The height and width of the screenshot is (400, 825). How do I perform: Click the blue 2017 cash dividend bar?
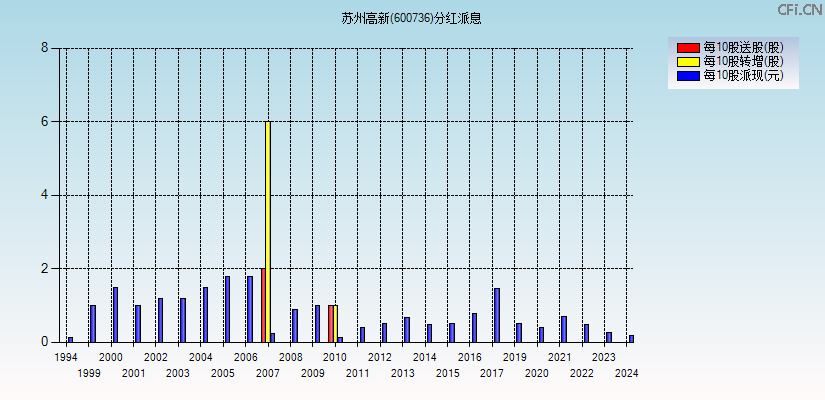[x=497, y=315]
